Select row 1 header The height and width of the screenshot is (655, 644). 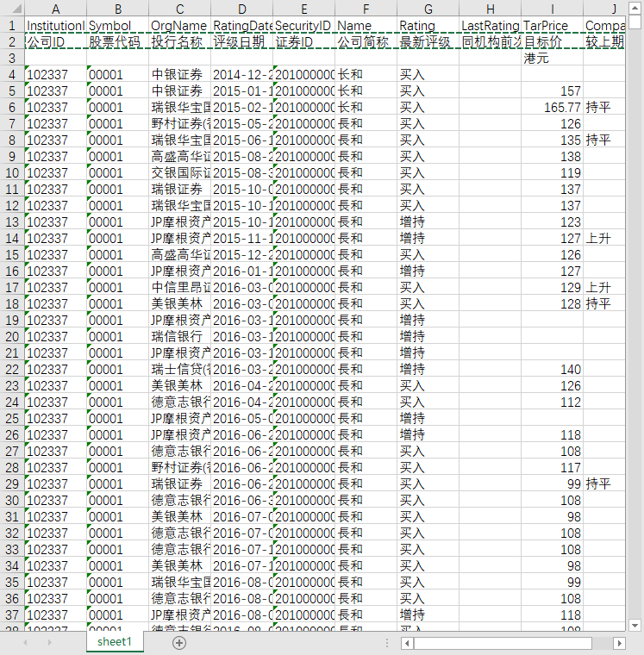(x=12, y=26)
